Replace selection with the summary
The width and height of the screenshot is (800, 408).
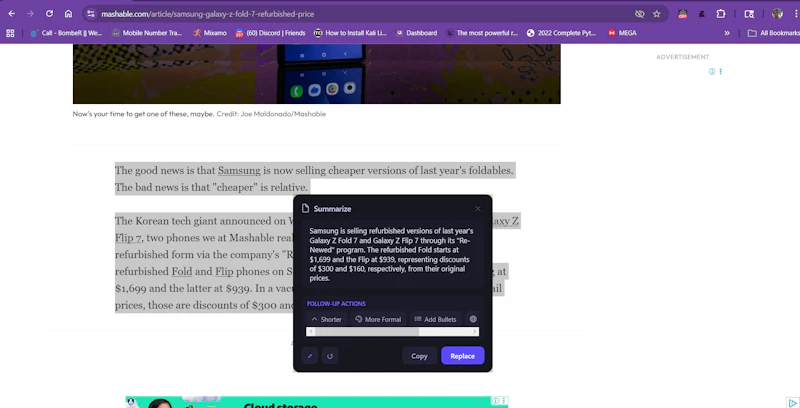point(463,356)
